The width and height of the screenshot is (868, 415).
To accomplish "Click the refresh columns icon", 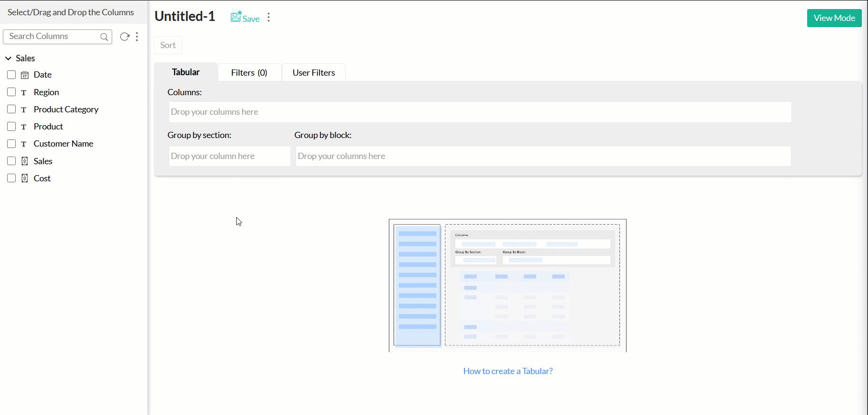I will click(x=125, y=37).
